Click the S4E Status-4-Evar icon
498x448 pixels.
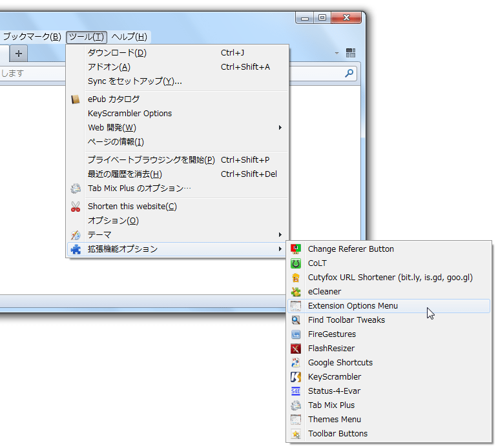(x=296, y=391)
